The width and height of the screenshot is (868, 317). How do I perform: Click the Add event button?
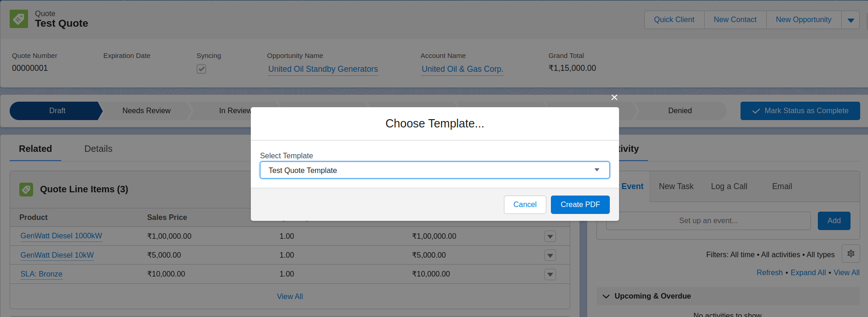pos(834,221)
